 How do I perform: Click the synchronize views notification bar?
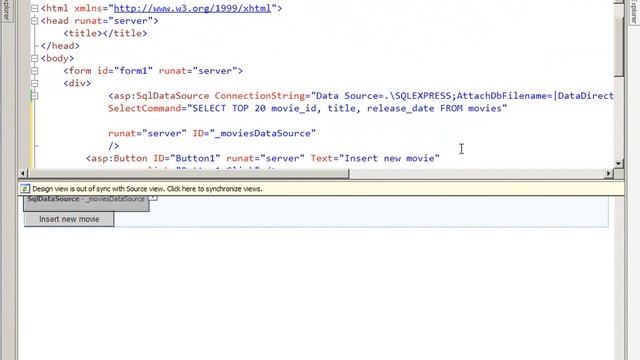click(x=321, y=189)
